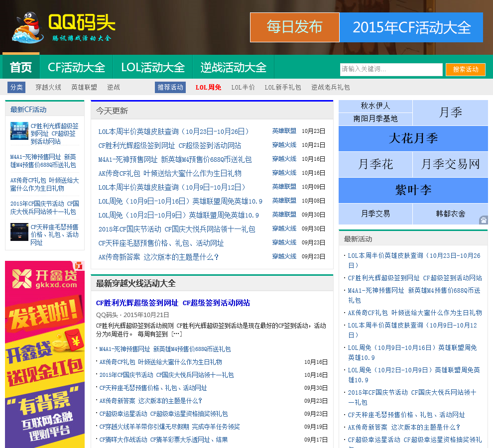
Task: Go to the 首页 navigation tab
Action: [x=21, y=67]
